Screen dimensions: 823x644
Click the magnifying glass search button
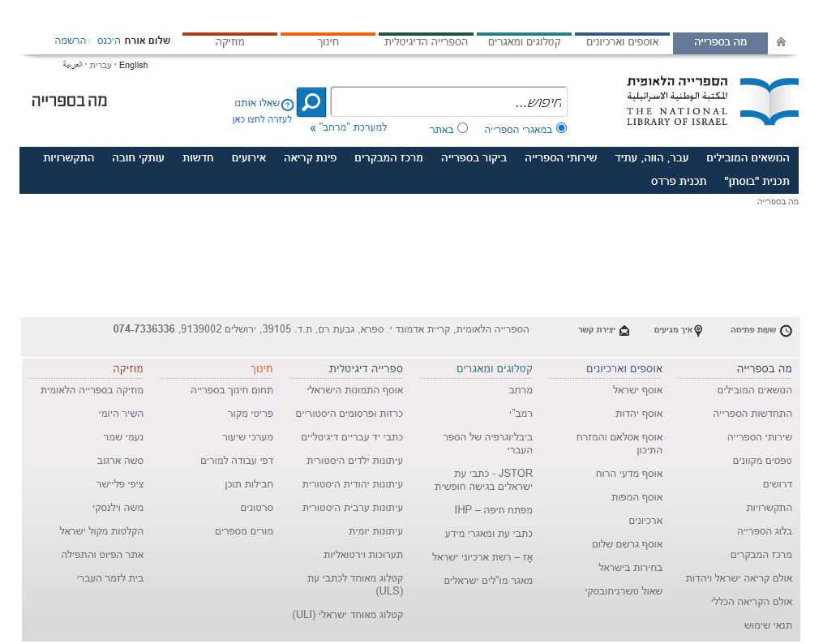[311, 102]
